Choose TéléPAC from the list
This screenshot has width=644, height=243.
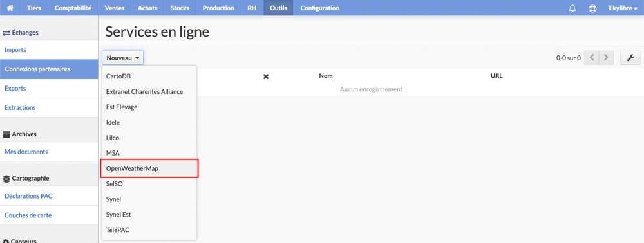pos(149,230)
